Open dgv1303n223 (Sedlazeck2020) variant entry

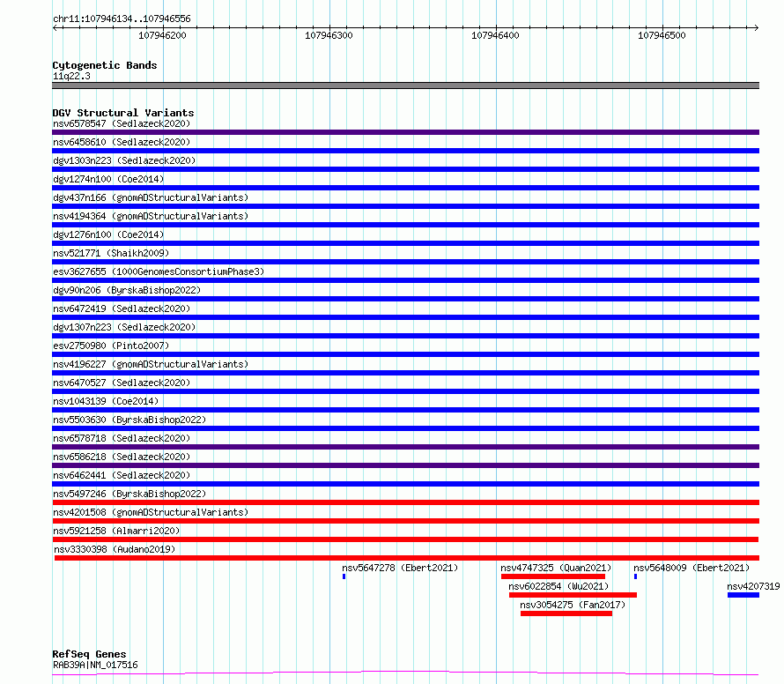(124, 160)
